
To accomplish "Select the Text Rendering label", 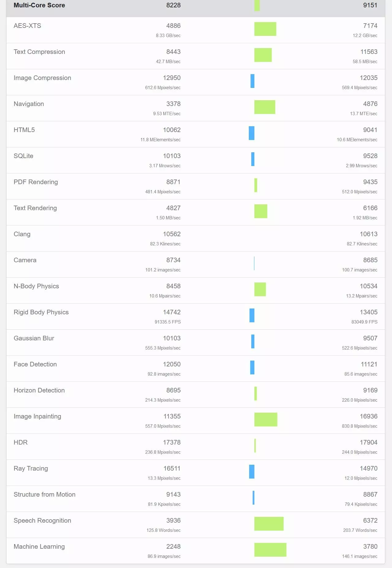I will [35, 208].
